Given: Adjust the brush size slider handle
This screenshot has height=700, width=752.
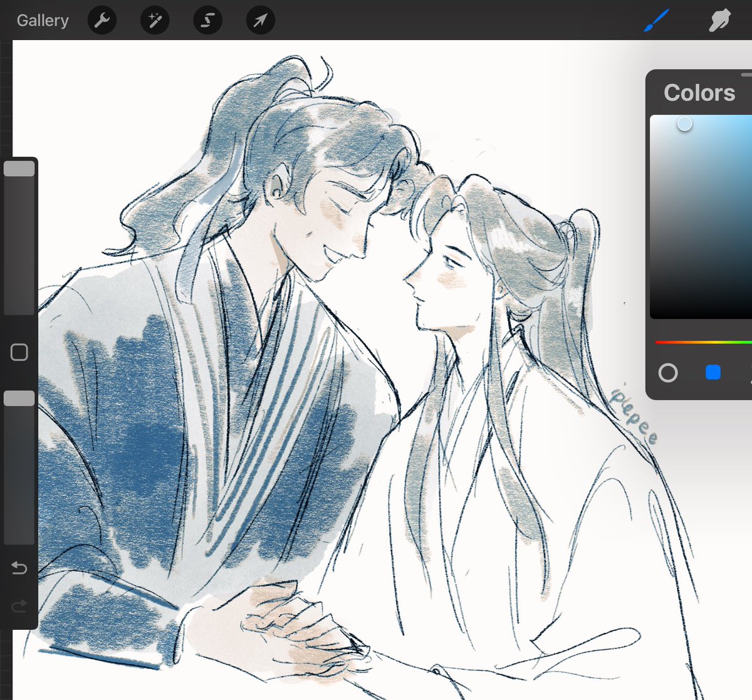Looking at the screenshot, I should click(x=19, y=169).
